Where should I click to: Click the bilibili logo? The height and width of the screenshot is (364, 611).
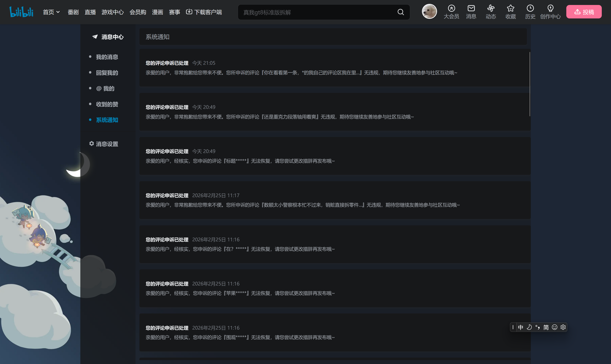point(21,12)
